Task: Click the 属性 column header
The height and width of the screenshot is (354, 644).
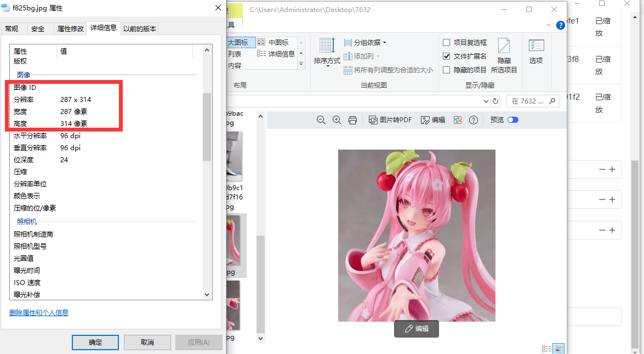Action: point(33,52)
